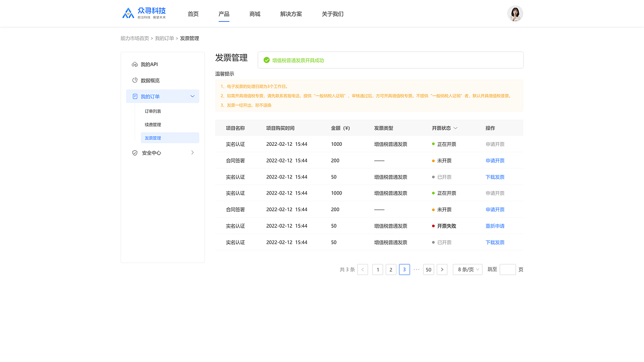Viewport: 644px width, 362px height.
Task: Collapse the 我的订单 menu chevron
Action: pyautogui.click(x=192, y=96)
